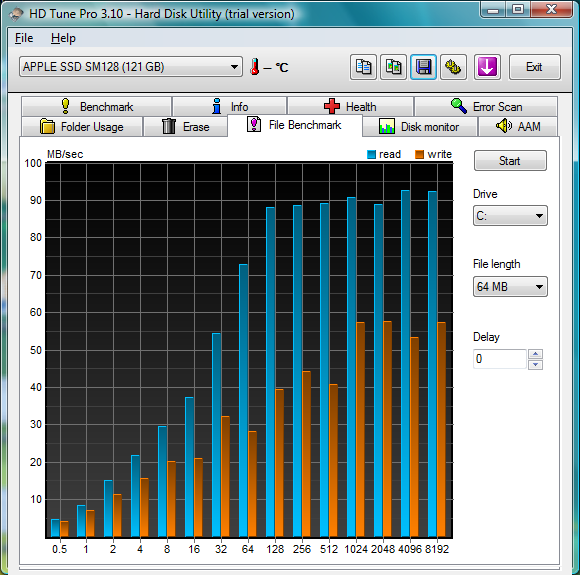Expand the Drive C: dropdown
The height and width of the screenshot is (575, 580).
pos(510,215)
